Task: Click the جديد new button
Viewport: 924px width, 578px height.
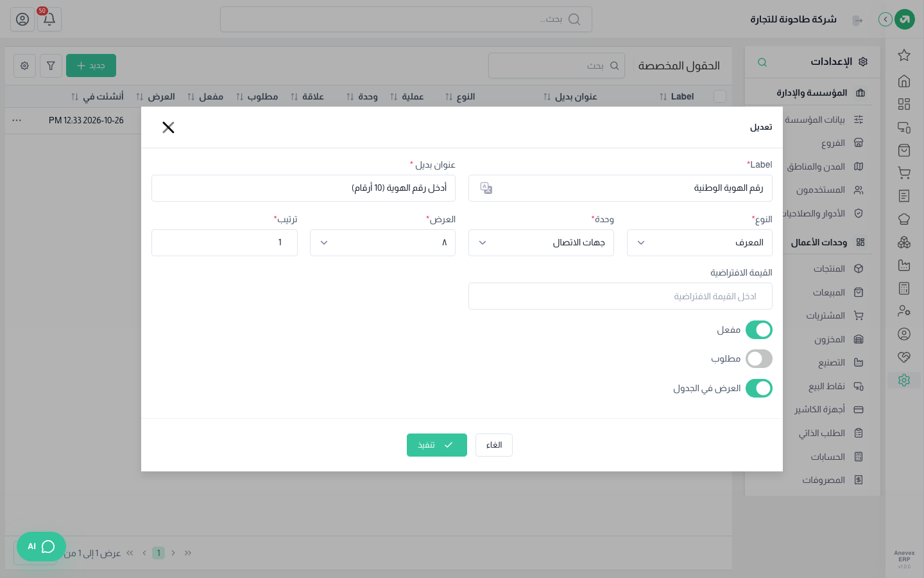Action: 91,66
